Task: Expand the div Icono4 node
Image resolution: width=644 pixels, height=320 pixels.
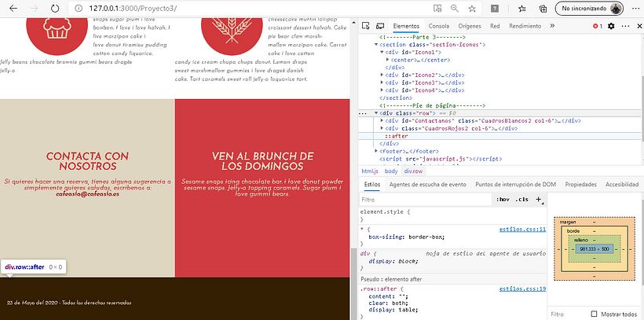Action: pos(382,90)
